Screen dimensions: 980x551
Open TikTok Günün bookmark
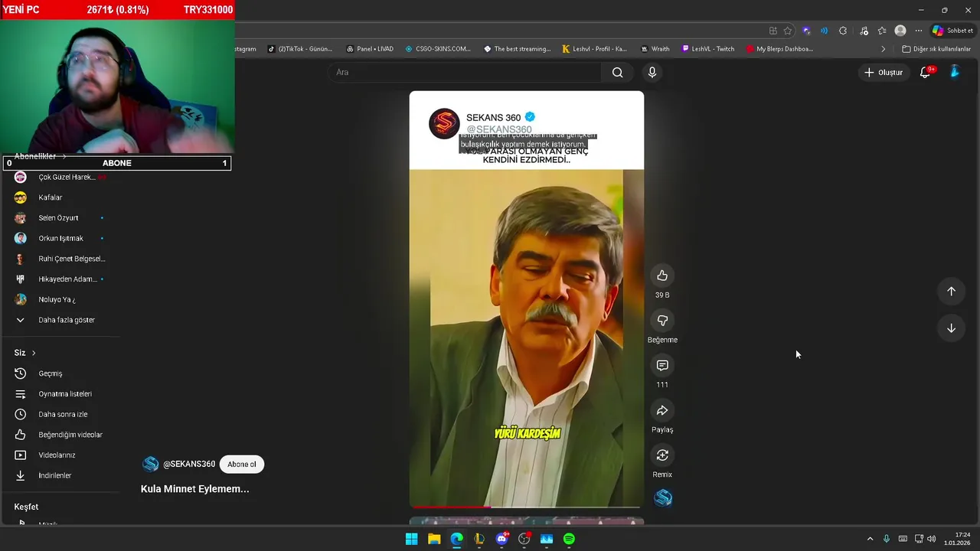pyautogui.click(x=300, y=49)
